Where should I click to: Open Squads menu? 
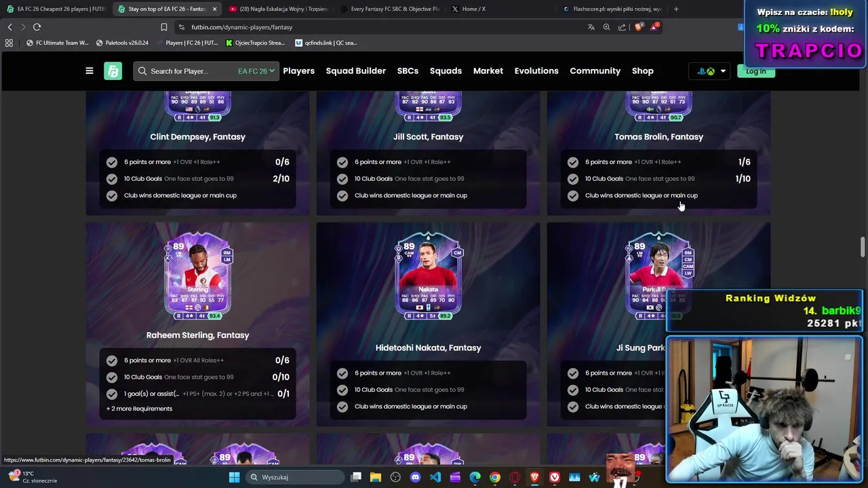coord(446,70)
